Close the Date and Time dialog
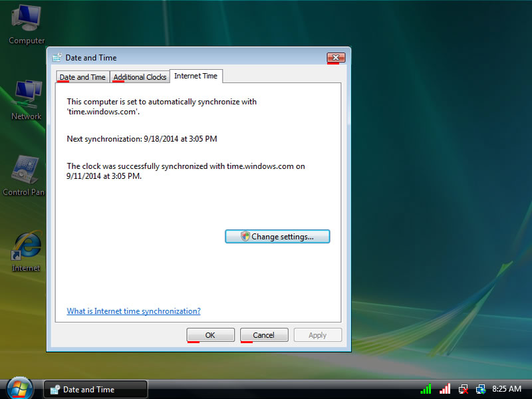532x399 pixels. click(336, 58)
